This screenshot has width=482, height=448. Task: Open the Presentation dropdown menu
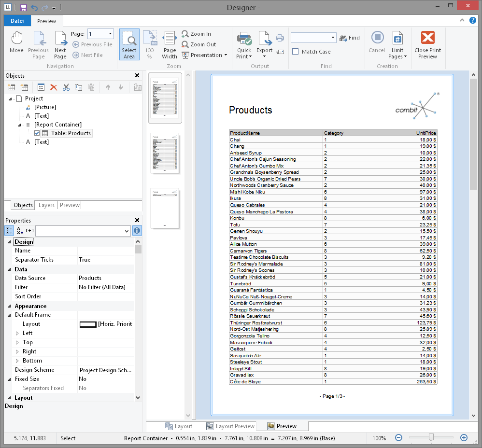tap(225, 55)
